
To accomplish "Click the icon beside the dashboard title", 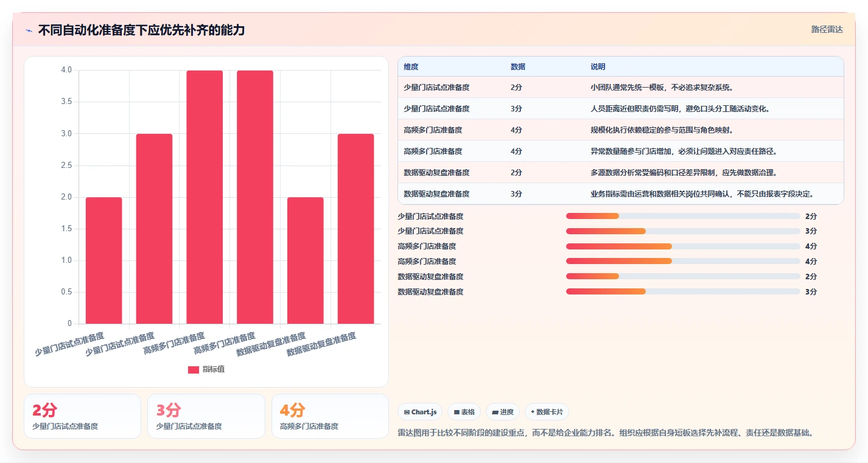I will (x=29, y=30).
